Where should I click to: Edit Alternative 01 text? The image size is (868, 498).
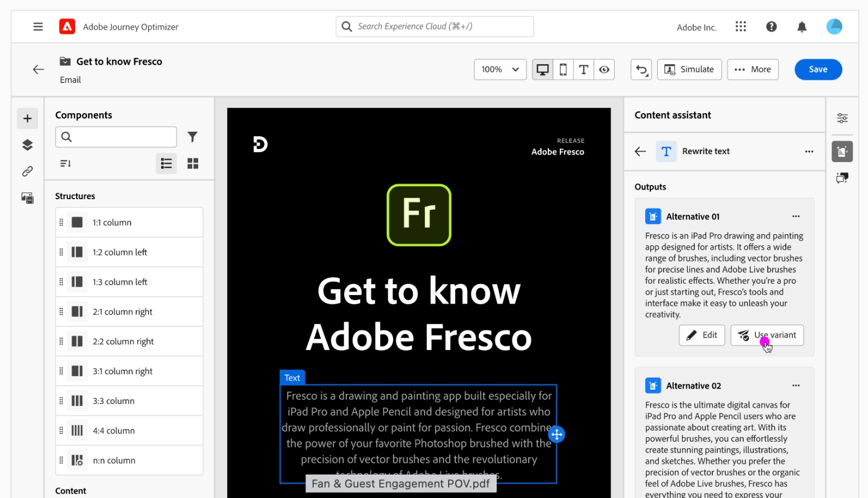tap(702, 335)
